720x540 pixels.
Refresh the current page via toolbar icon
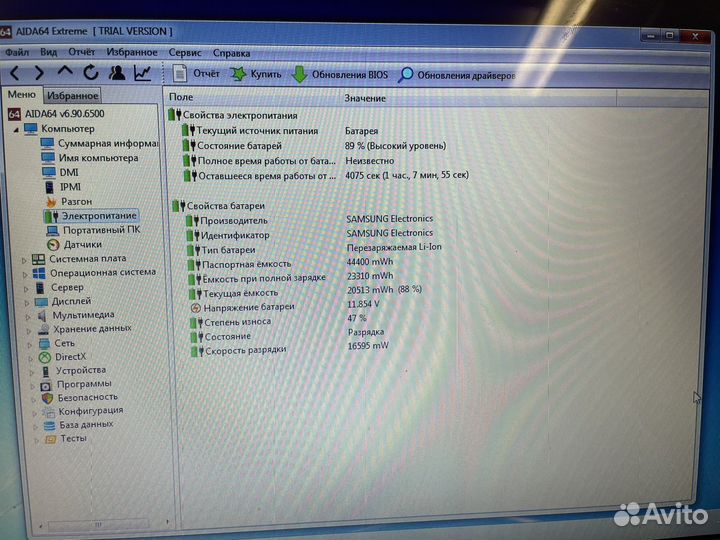91,72
